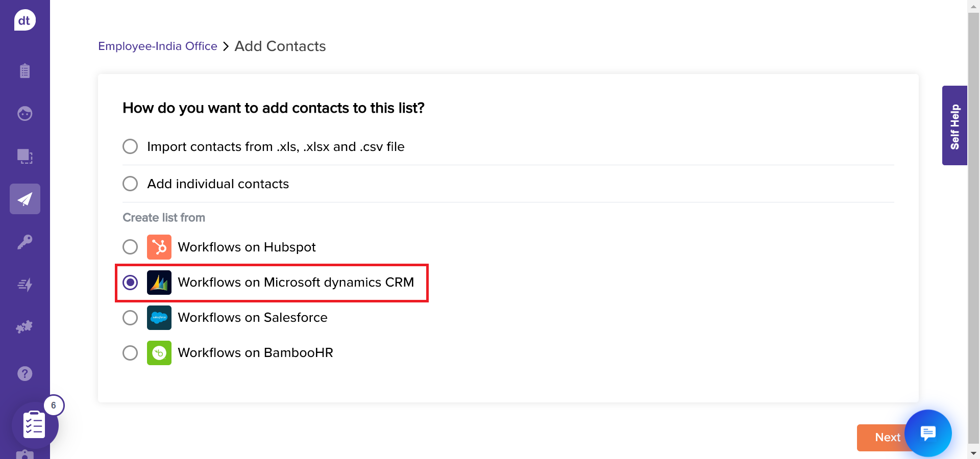
Task: Open the checklist widget with badge 6
Action: click(35, 425)
